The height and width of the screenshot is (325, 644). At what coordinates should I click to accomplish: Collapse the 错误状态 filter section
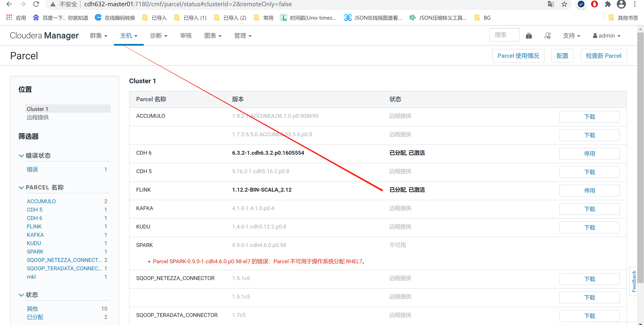click(x=21, y=156)
